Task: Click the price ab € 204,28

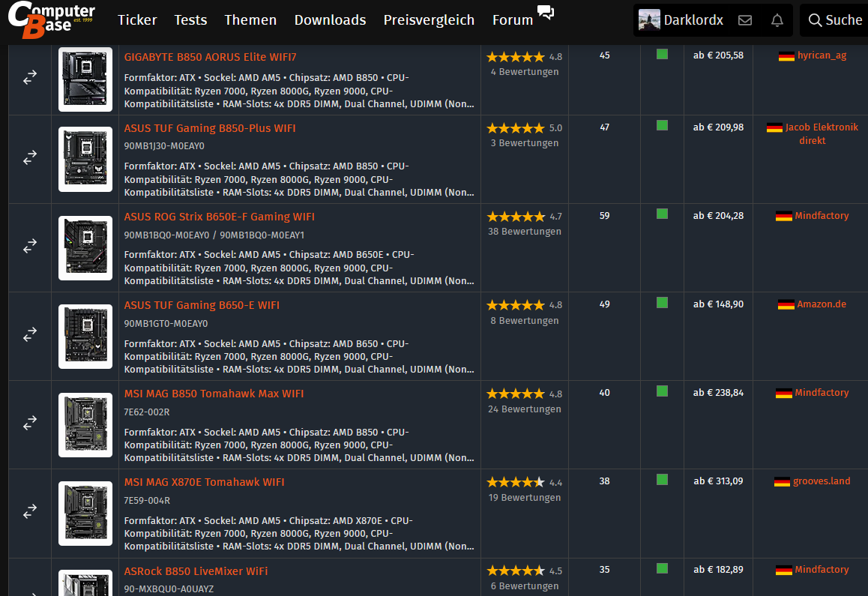Action: [718, 216]
